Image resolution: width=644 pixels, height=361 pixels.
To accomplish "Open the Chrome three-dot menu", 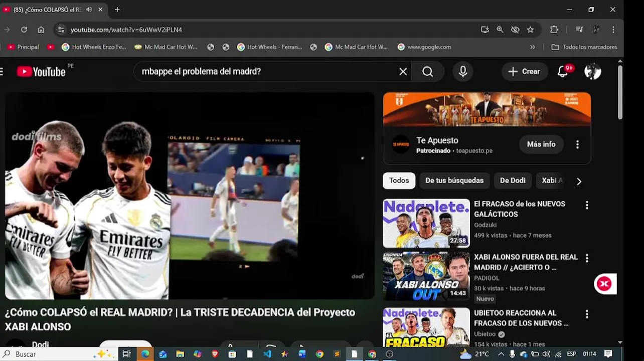I will click(613, 30).
